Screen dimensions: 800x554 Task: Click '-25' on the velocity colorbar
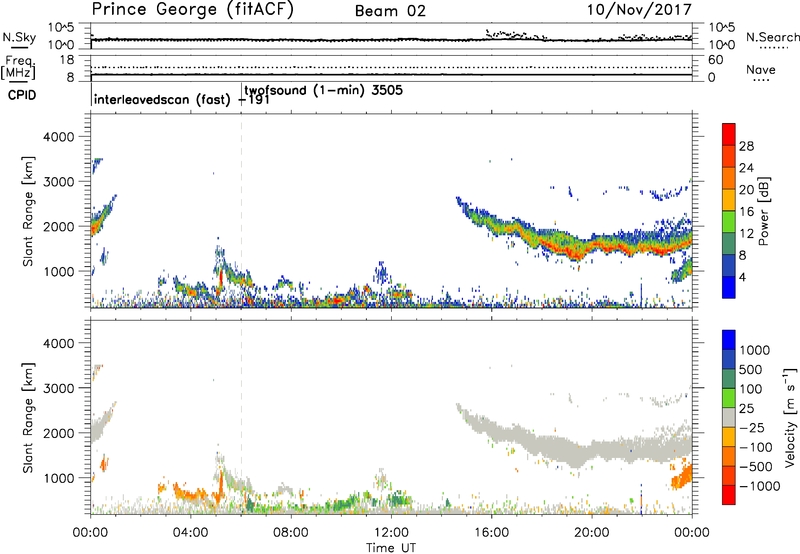tap(752, 427)
